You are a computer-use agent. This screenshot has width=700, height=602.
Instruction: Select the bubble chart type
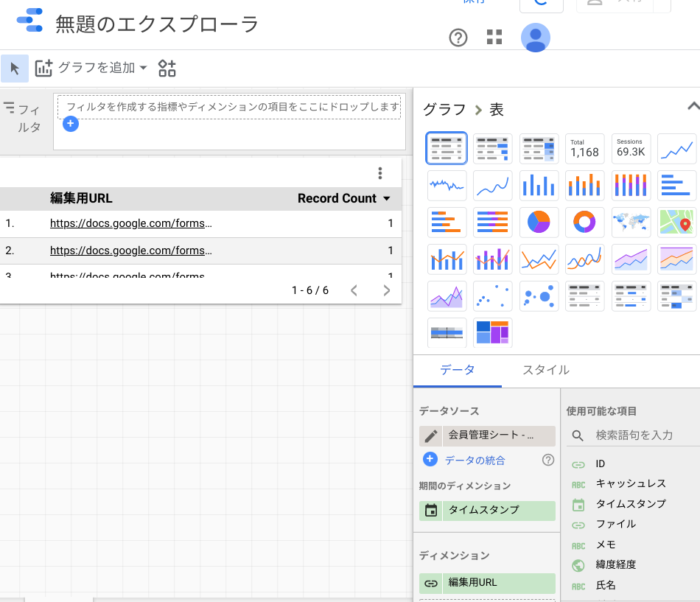click(x=539, y=296)
